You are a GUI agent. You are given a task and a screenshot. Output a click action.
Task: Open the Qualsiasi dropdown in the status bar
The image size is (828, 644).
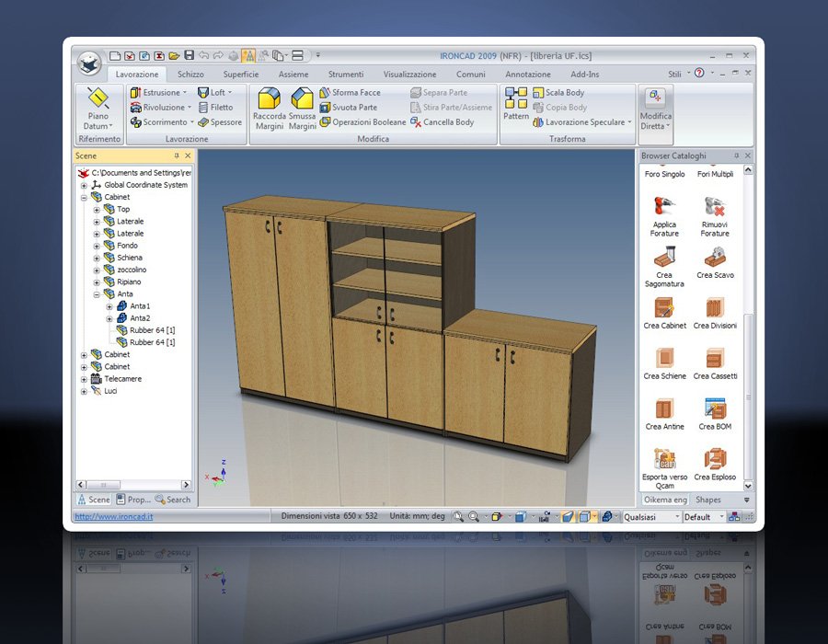click(x=675, y=517)
